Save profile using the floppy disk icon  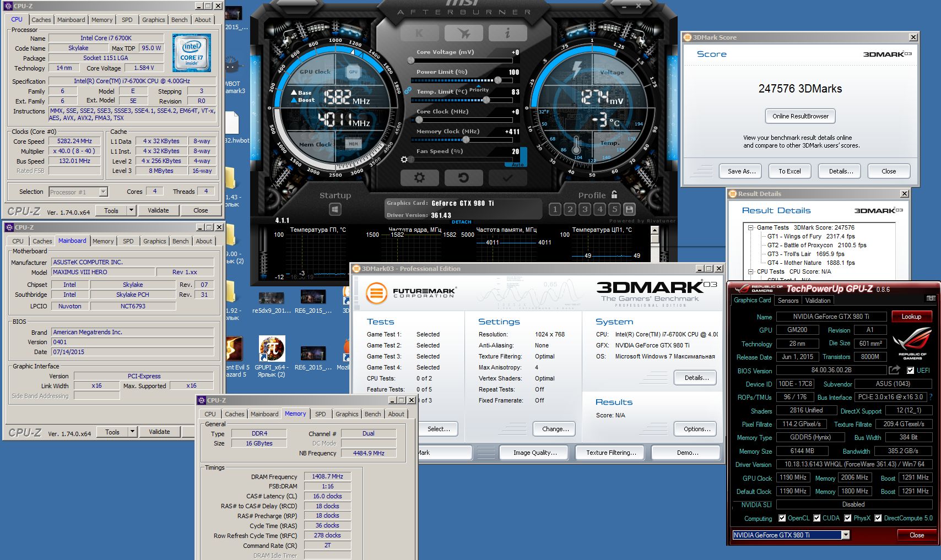pos(629,209)
